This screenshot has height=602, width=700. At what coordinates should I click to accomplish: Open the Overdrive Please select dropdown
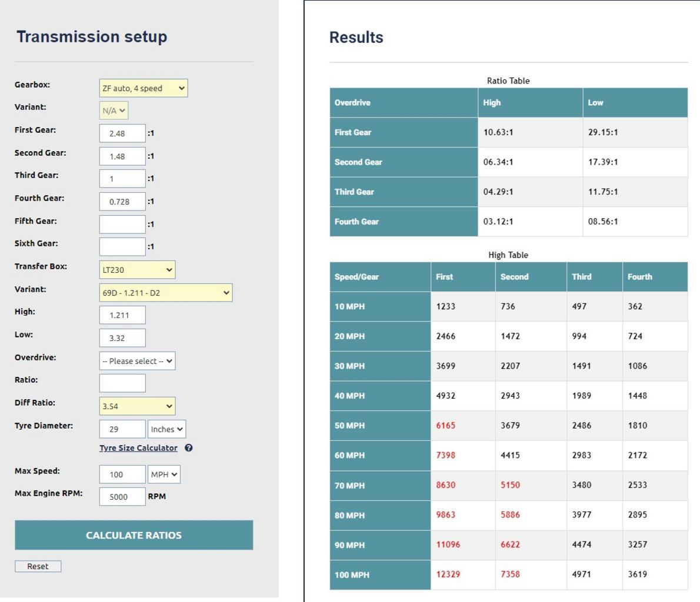137,360
